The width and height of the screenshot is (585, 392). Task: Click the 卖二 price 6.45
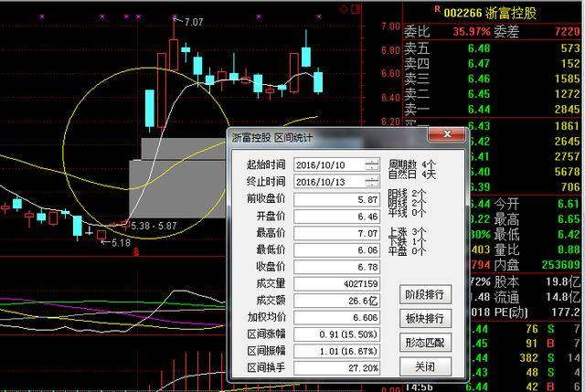click(x=479, y=94)
